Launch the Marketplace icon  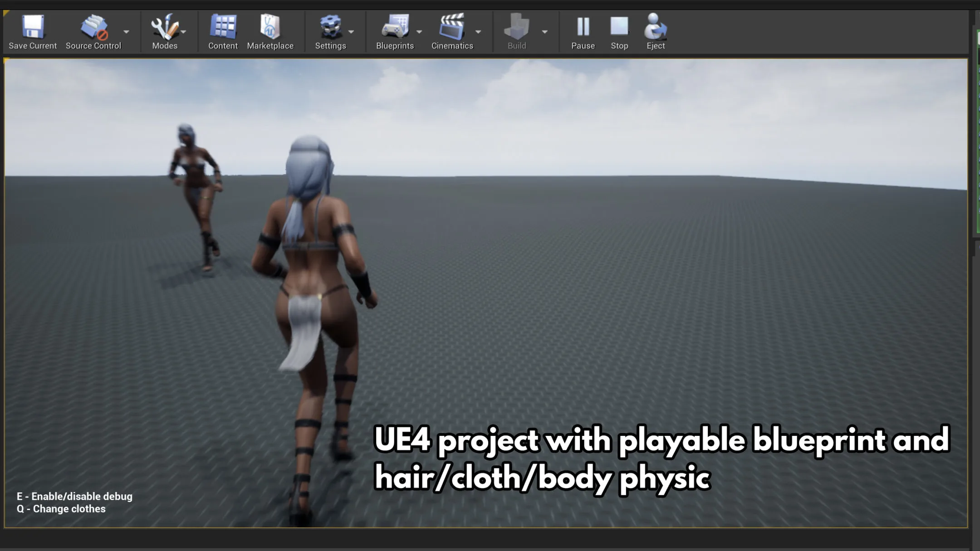(270, 27)
